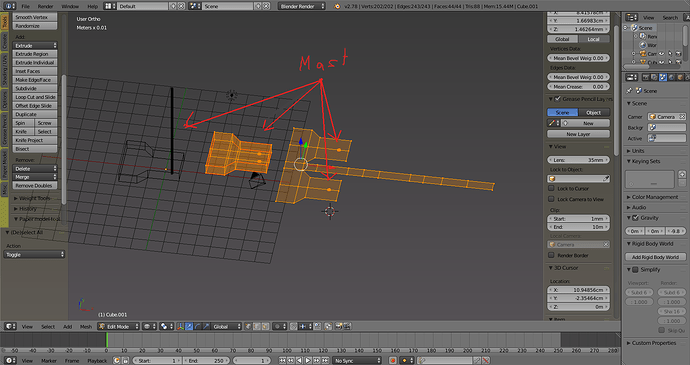Switch transform space to Global
This screenshot has width=690, height=365.
click(562, 39)
